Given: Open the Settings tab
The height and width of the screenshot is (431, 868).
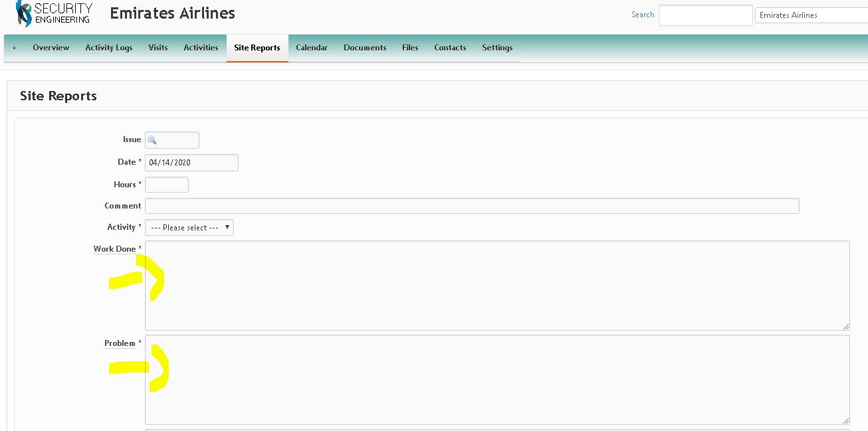Looking at the screenshot, I should click(497, 48).
